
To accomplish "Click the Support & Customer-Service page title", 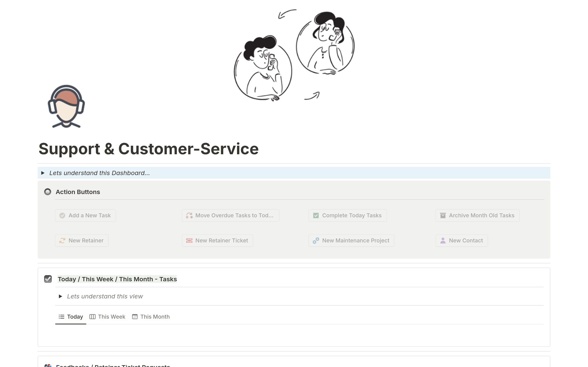I will click(x=149, y=149).
